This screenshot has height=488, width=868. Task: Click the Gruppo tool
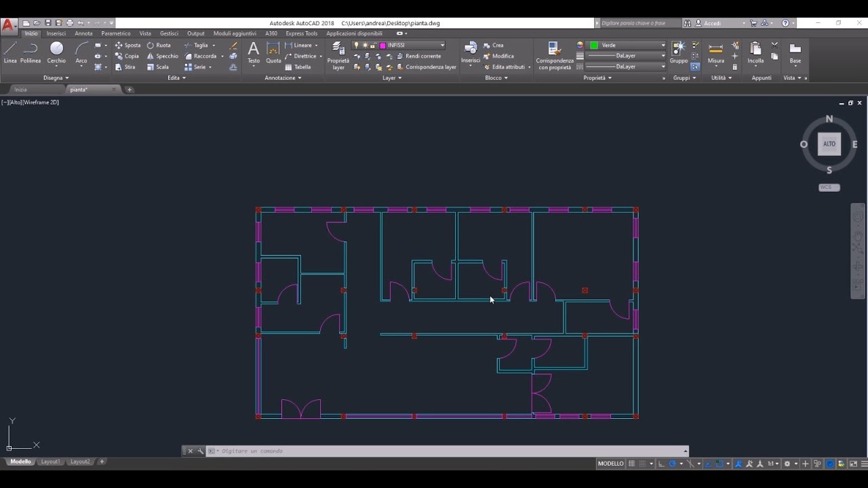click(x=679, y=53)
